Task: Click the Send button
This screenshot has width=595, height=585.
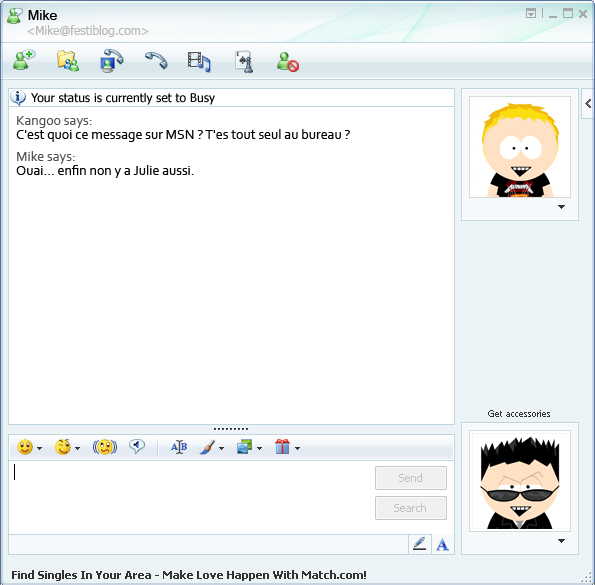Action: point(411,478)
